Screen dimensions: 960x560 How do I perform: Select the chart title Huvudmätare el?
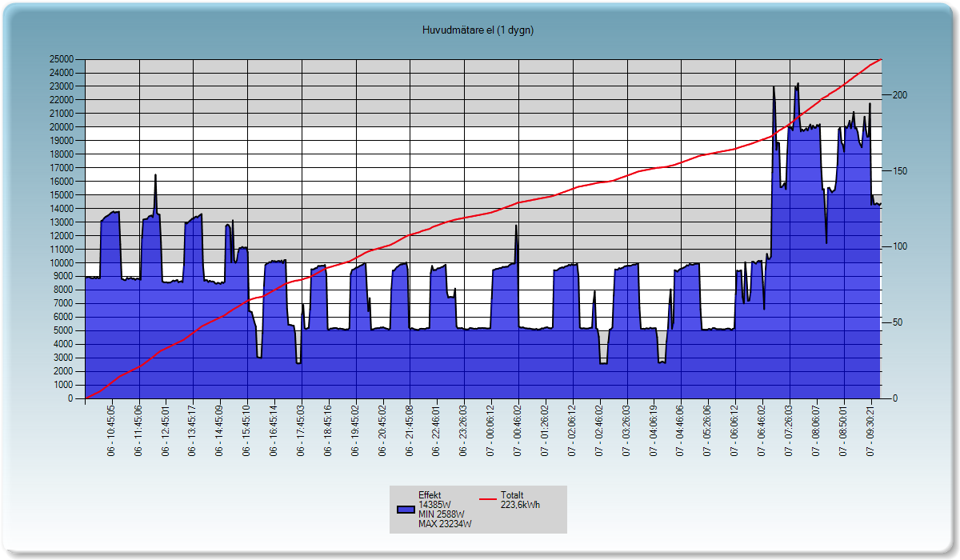[x=478, y=30]
